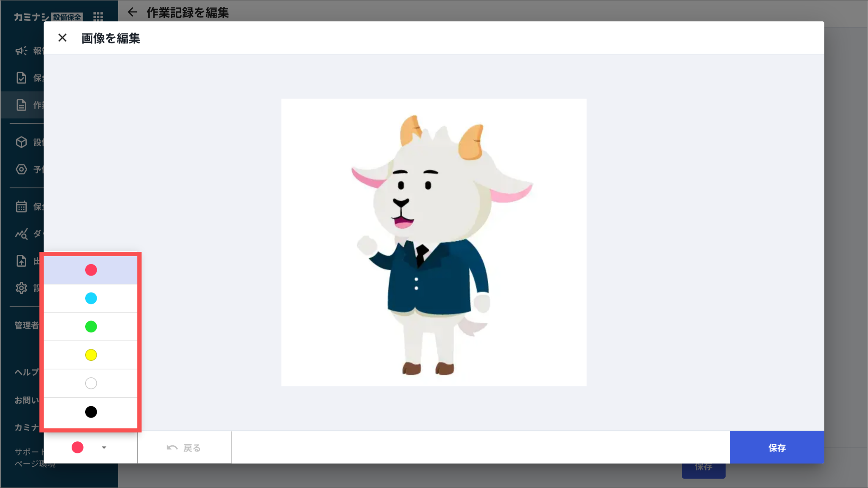This screenshot has width=868, height=488.
Task: Collapse the pen color dropdown arrow
Action: pyautogui.click(x=104, y=447)
